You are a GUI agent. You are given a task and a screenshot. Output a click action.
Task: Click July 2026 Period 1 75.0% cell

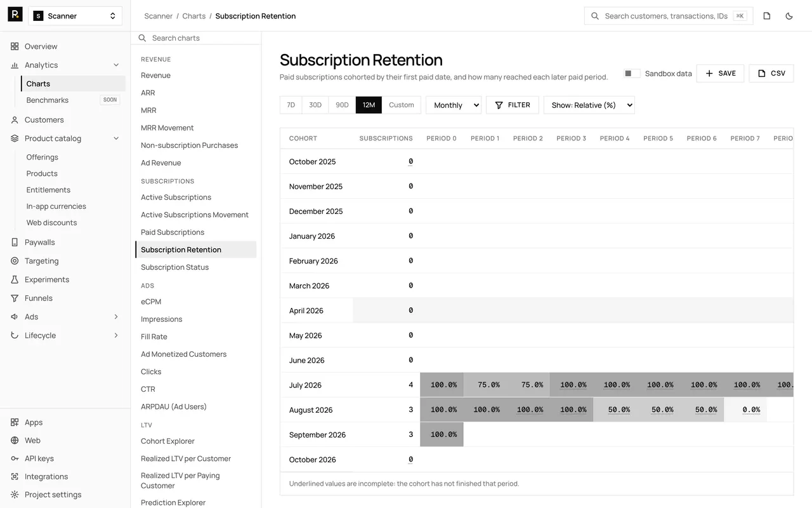tap(485, 385)
